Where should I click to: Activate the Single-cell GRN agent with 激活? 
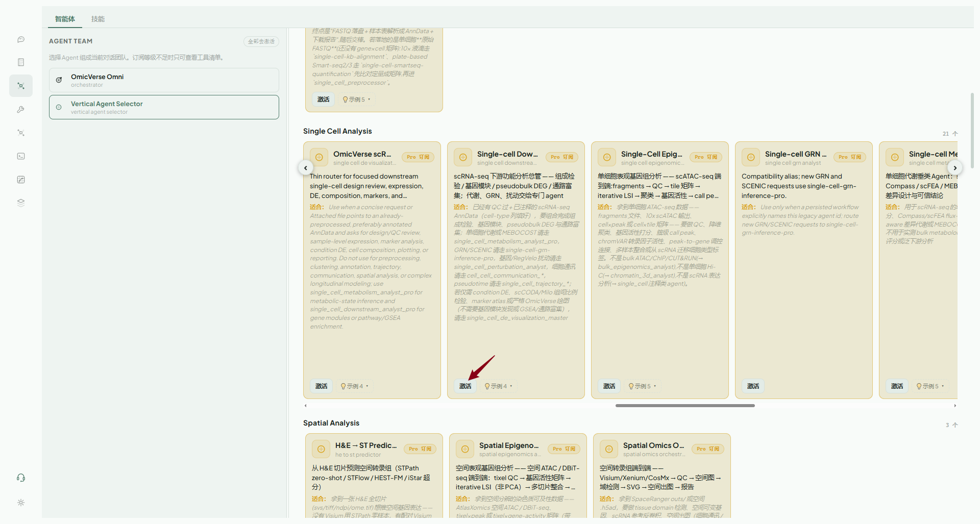(x=753, y=386)
